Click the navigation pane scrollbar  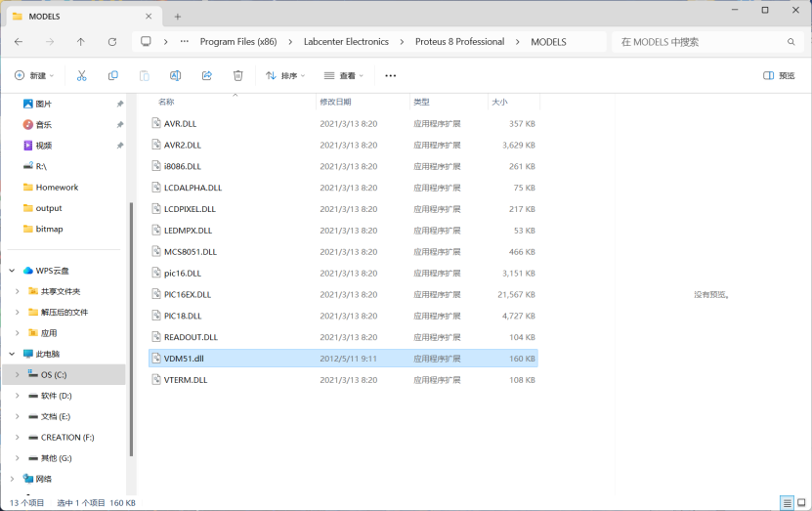[x=131, y=329]
